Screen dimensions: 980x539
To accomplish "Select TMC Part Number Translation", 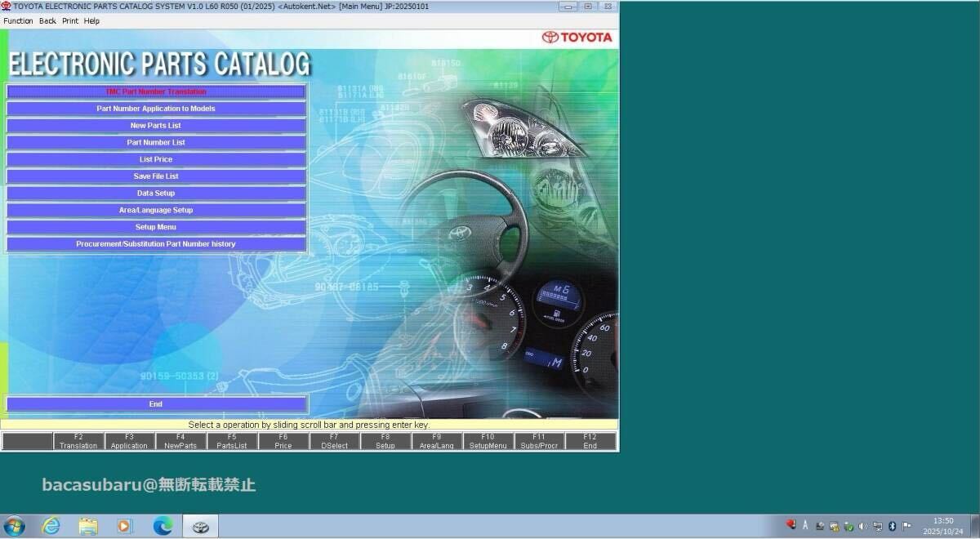I will click(x=155, y=91).
